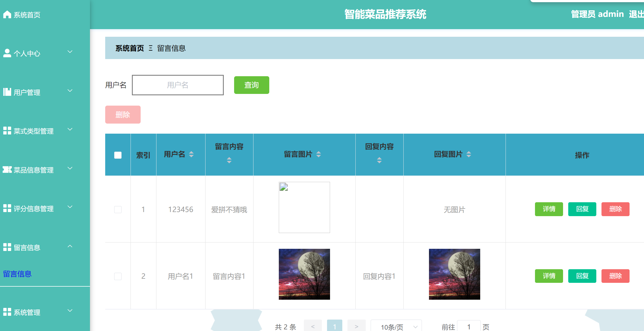Click the page number input field
Screen dimensions: 644x331
point(469,326)
